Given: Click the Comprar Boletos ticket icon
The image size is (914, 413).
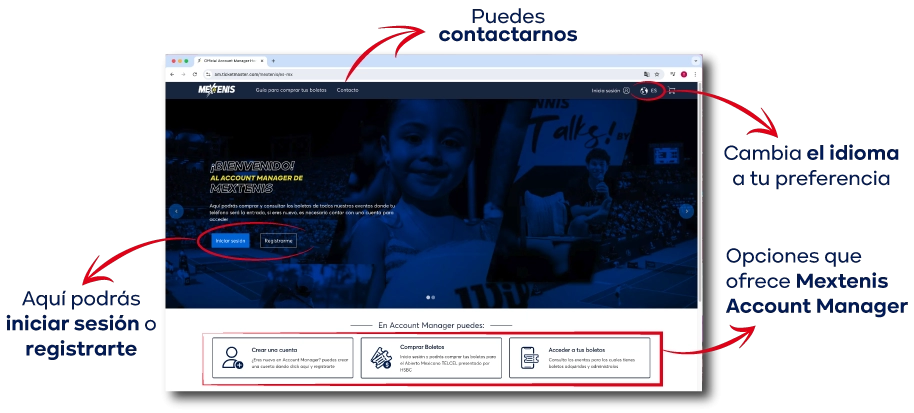Looking at the screenshot, I should tap(380, 358).
